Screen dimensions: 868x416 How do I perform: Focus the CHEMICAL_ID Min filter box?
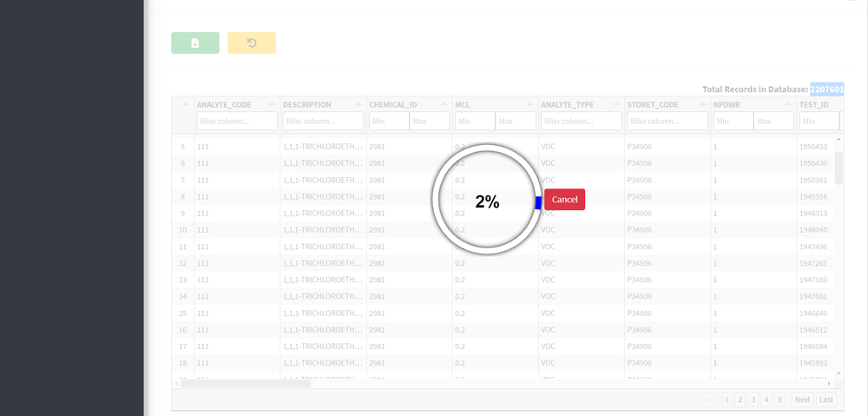(x=388, y=122)
